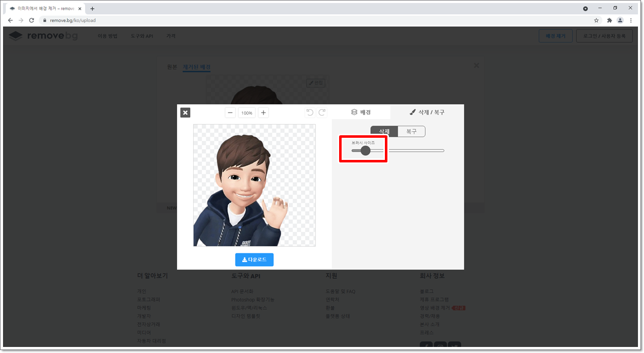This screenshot has width=644, height=353.
Task: Open the 개발자 footer link
Action: click(x=144, y=316)
